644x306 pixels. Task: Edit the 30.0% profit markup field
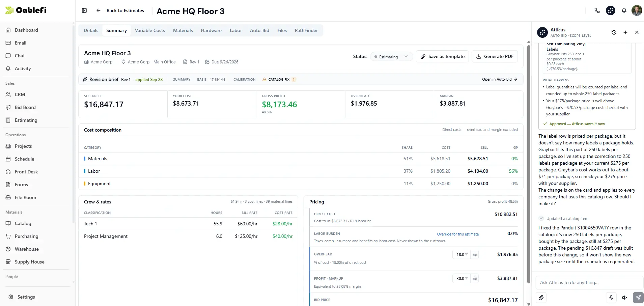(462, 278)
